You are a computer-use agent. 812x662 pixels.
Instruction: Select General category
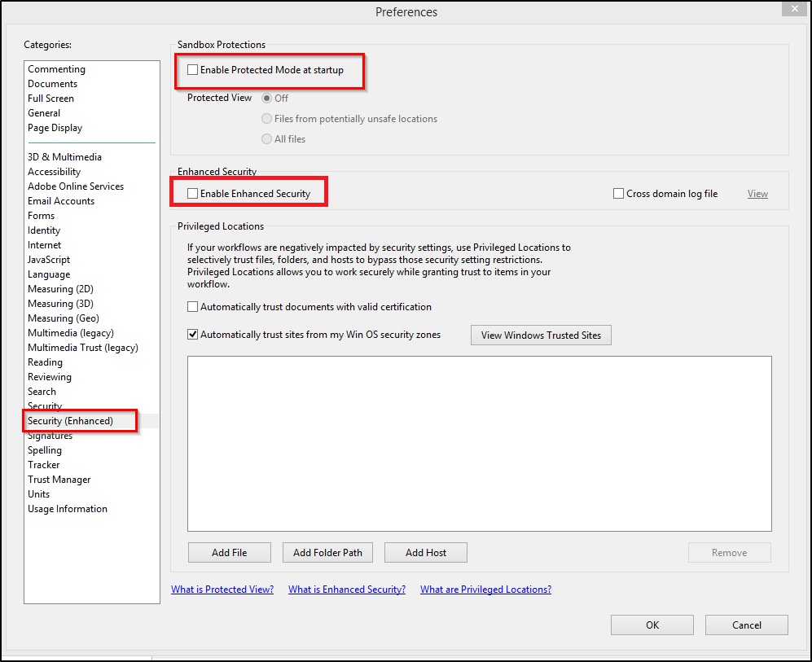coord(44,113)
